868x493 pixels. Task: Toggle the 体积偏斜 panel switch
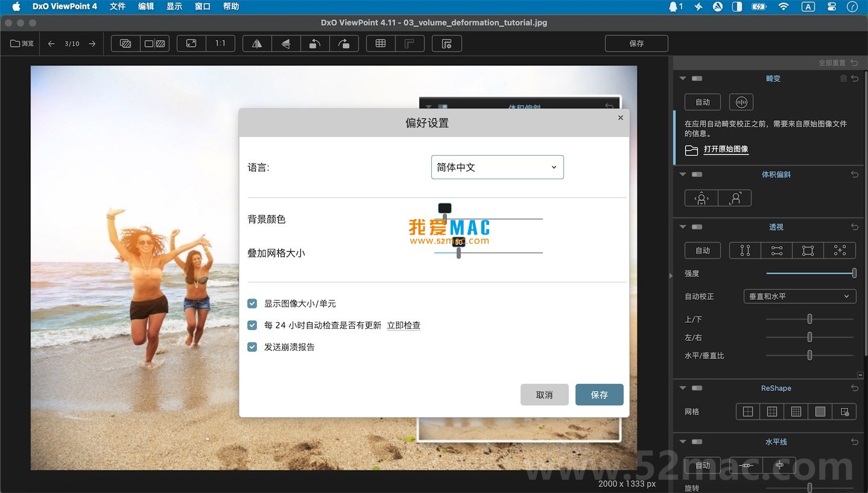click(697, 174)
